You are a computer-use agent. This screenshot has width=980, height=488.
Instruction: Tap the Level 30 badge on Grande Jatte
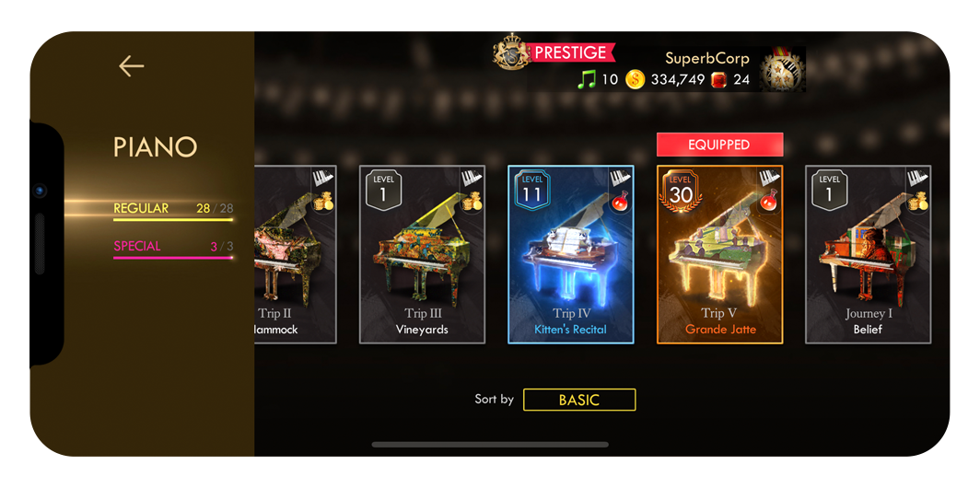(681, 192)
